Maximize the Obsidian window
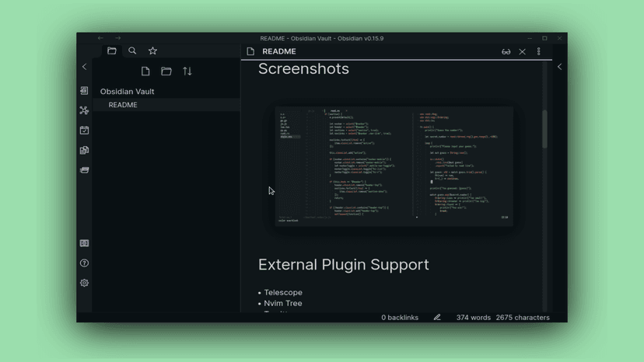 544,38
